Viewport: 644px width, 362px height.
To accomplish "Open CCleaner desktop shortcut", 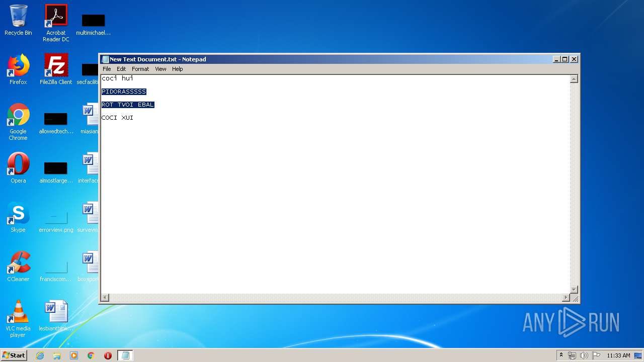I will click(x=18, y=266).
